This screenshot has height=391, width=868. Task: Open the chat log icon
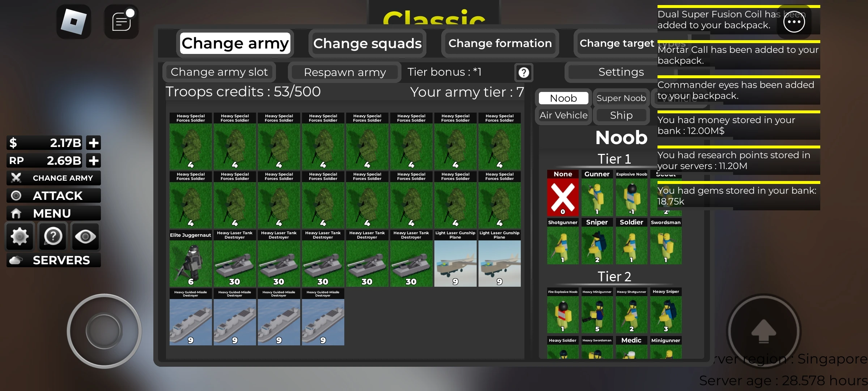(x=122, y=22)
